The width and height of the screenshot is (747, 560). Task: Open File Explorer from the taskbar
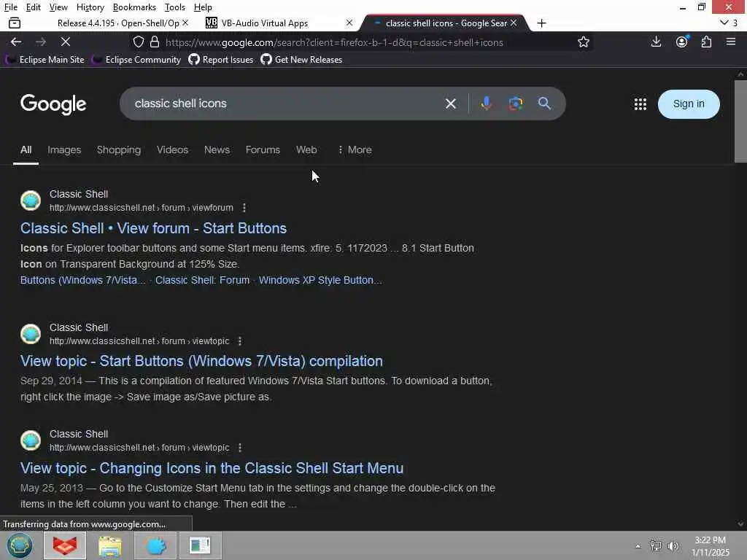[x=110, y=545]
